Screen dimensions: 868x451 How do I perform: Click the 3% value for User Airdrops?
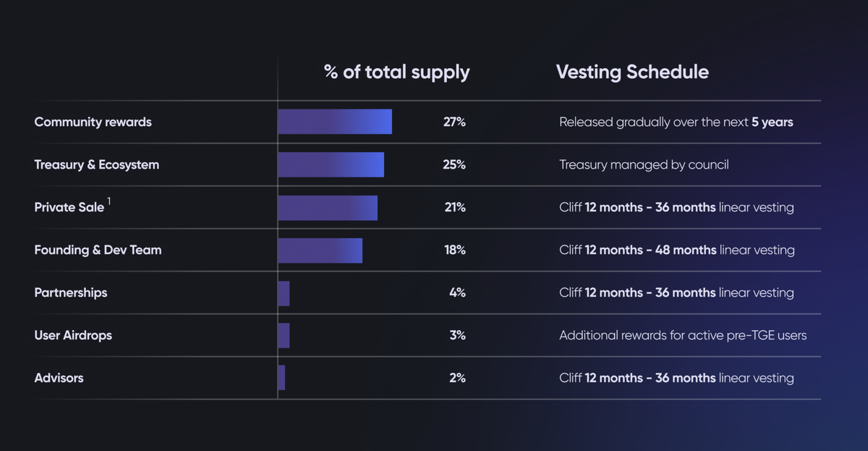pyautogui.click(x=457, y=335)
